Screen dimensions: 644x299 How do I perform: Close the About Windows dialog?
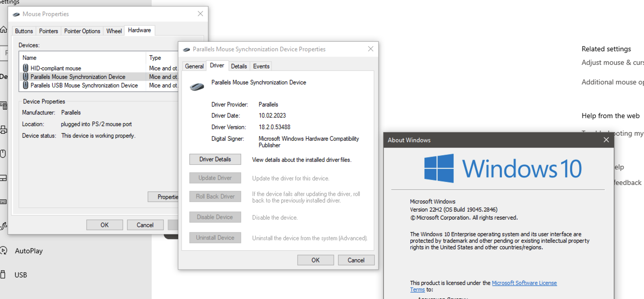point(606,140)
